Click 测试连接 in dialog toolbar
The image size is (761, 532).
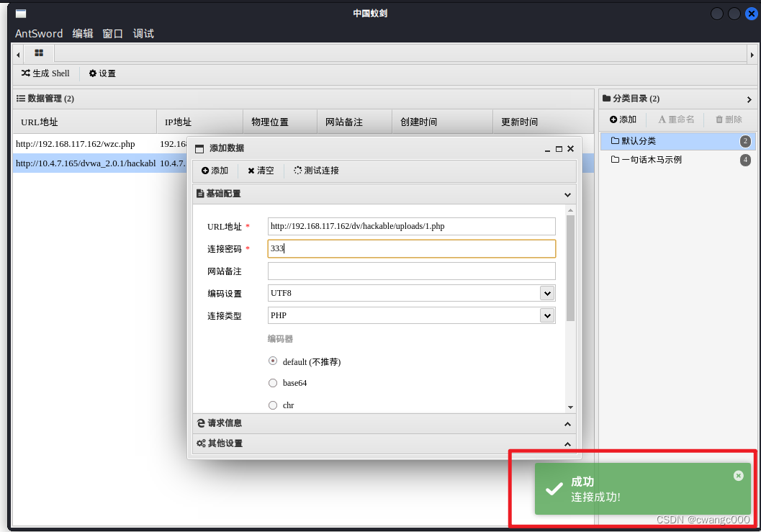coord(317,171)
